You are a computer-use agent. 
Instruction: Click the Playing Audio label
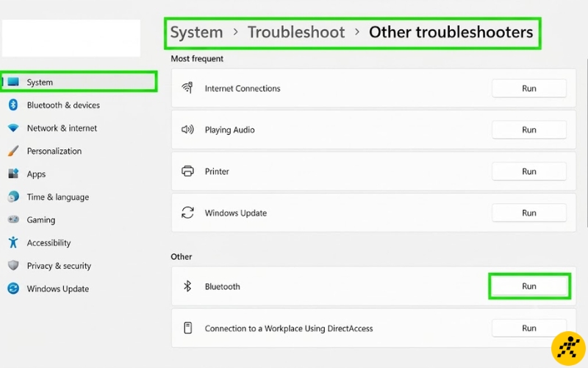click(x=229, y=130)
